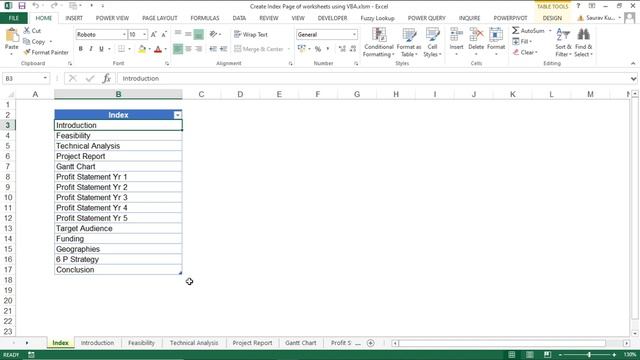
Task: Expand the Merge & Center dropdown arrow
Action: [x=289, y=49]
